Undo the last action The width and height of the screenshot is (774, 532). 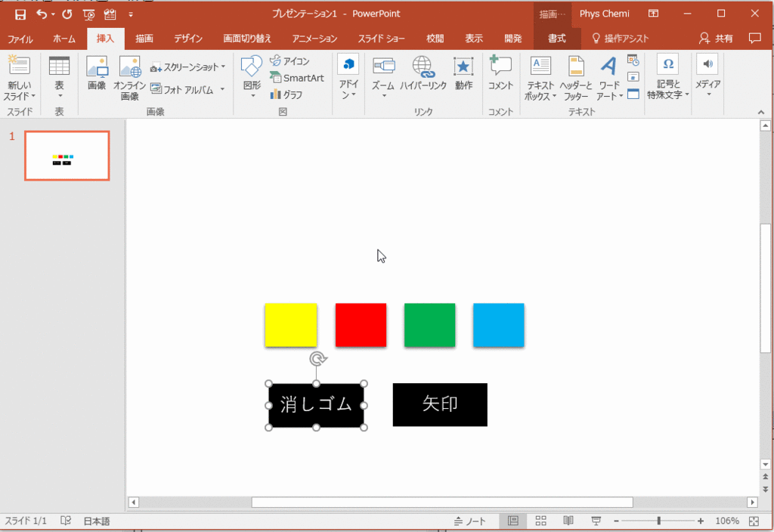pyautogui.click(x=42, y=14)
